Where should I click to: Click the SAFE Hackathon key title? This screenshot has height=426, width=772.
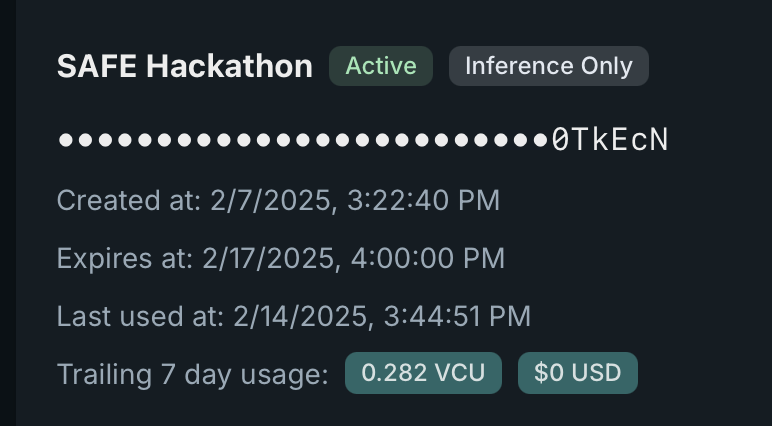click(184, 67)
